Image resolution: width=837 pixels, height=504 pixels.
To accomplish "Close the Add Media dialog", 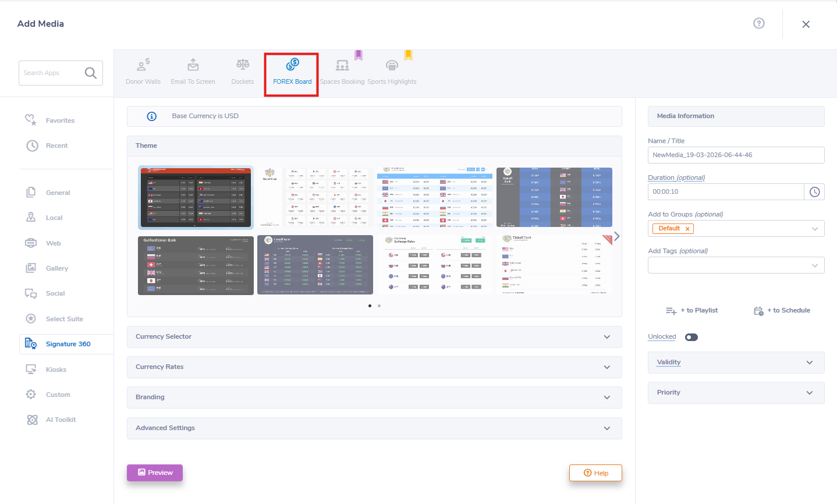I will coord(806,24).
